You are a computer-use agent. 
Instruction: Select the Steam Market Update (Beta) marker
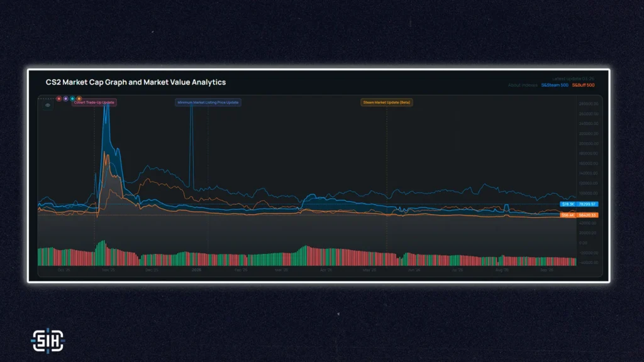coord(387,102)
